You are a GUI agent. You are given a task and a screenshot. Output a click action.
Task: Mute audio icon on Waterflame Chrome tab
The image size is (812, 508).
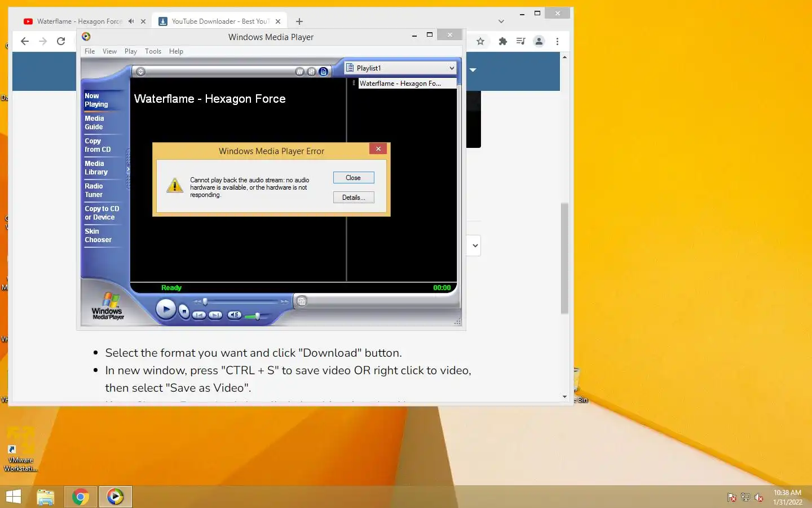tap(131, 21)
